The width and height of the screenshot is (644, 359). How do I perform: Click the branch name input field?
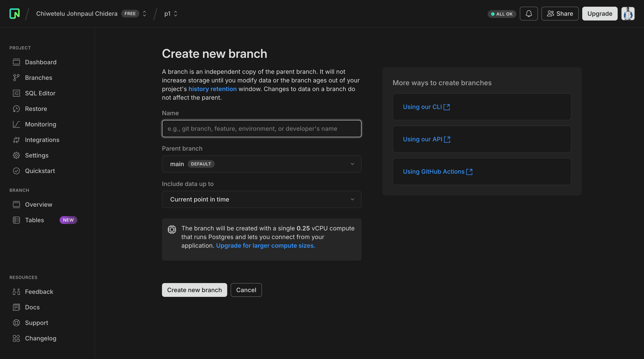(x=261, y=129)
